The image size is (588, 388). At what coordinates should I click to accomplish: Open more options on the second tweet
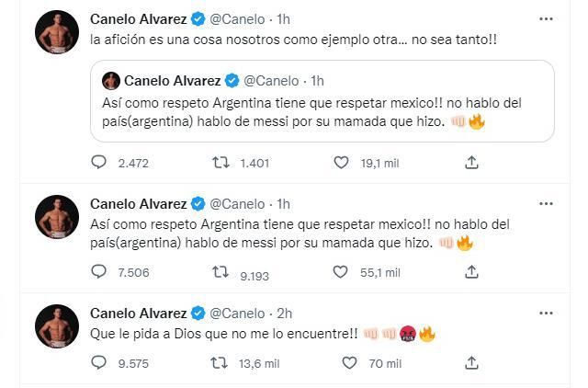(547, 203)
